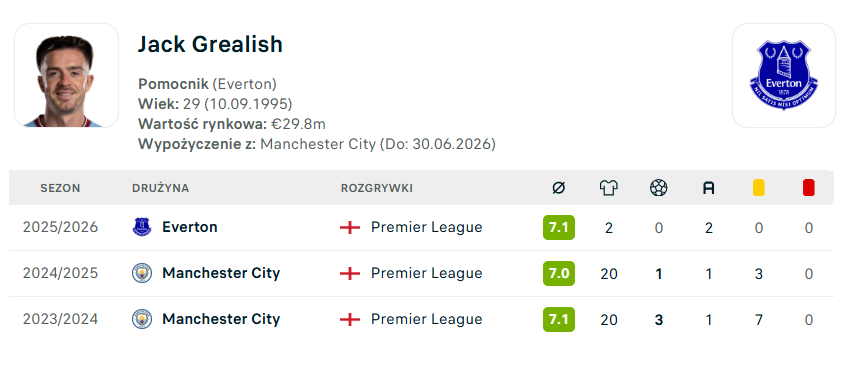The image size is (855, 367).
Task: Click the ROZGRYWKI column header
Action: (377, 188)
